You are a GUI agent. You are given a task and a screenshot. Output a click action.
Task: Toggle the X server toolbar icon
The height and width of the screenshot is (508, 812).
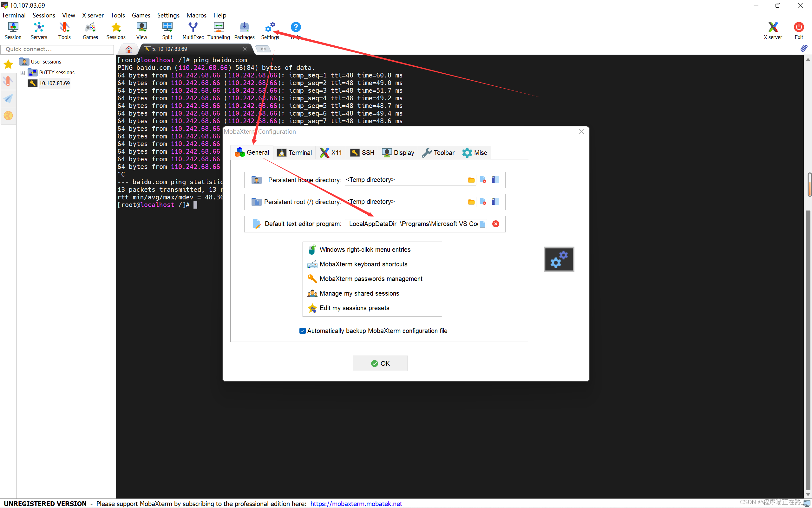click(773, 30)
